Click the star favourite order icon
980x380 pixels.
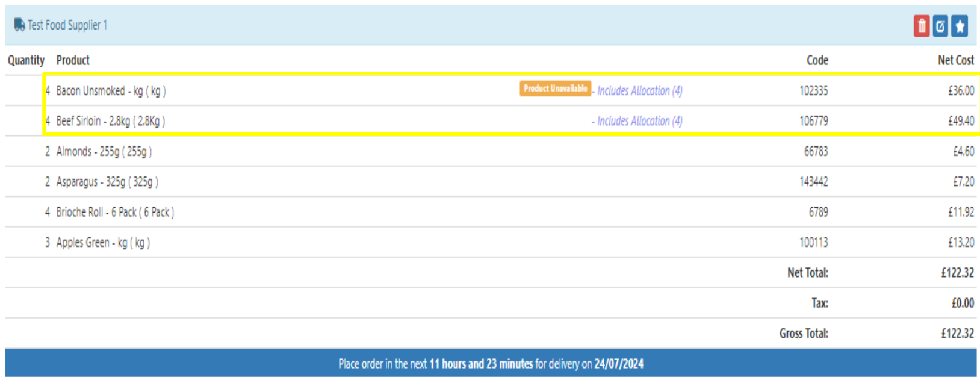point(960,26)
